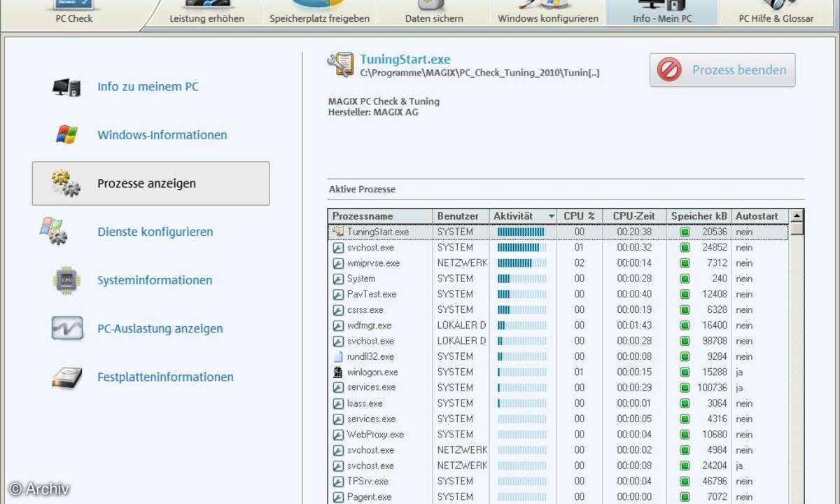Open Info zu meinem PC link
The height and width of the screenshot is (504, 840).
point(148,87)
